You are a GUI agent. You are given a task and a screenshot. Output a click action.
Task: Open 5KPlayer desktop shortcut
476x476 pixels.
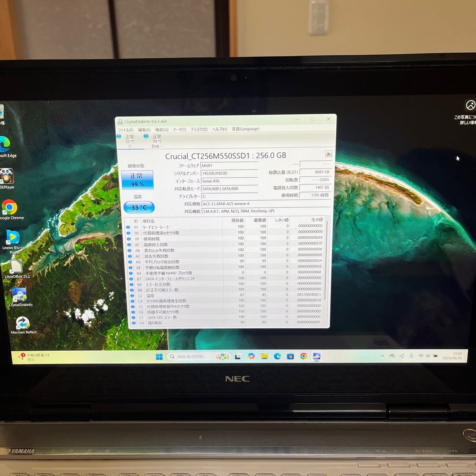(x=7, y=178)
